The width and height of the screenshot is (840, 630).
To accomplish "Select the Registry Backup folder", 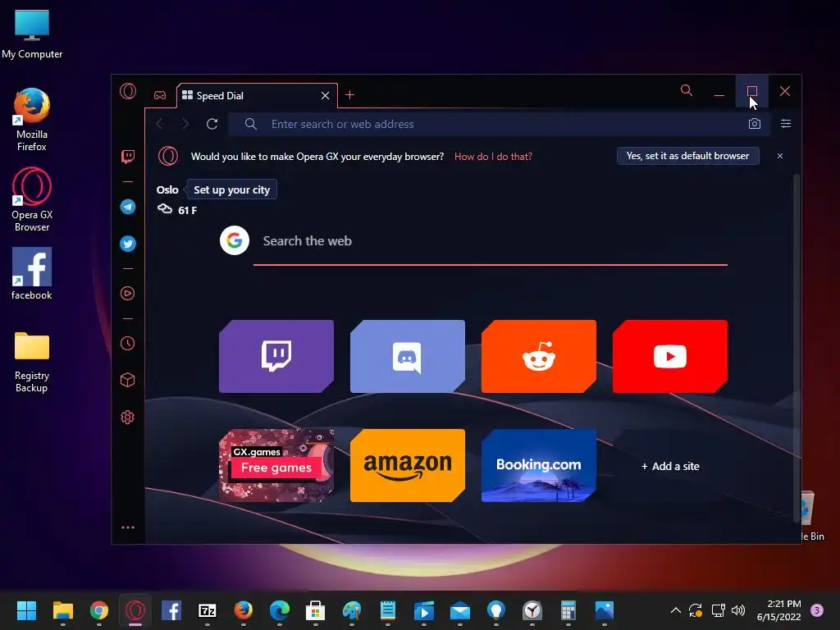I will (x=32, y=362).
